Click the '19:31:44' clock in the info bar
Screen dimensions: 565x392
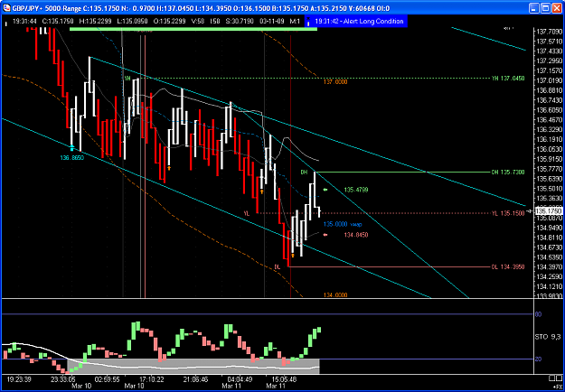point(24,22)
